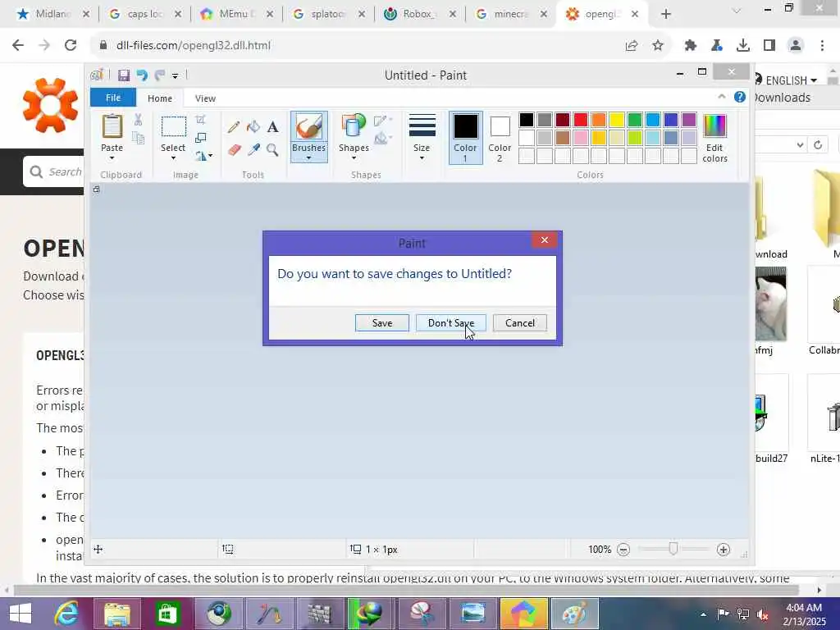Go back in Chrome

click(x=18, y=46)
